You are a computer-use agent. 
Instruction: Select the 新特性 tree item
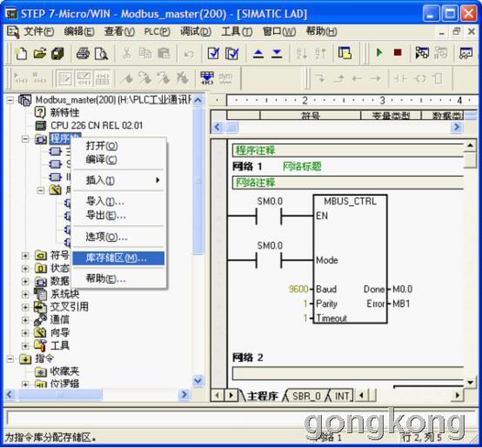(x=64, y=112)
